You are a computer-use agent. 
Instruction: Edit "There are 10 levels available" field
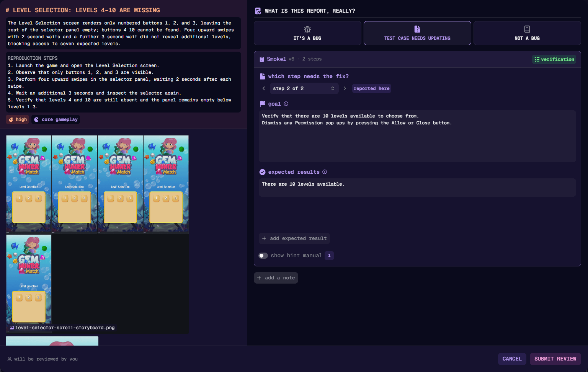click(x=417, y=188)
